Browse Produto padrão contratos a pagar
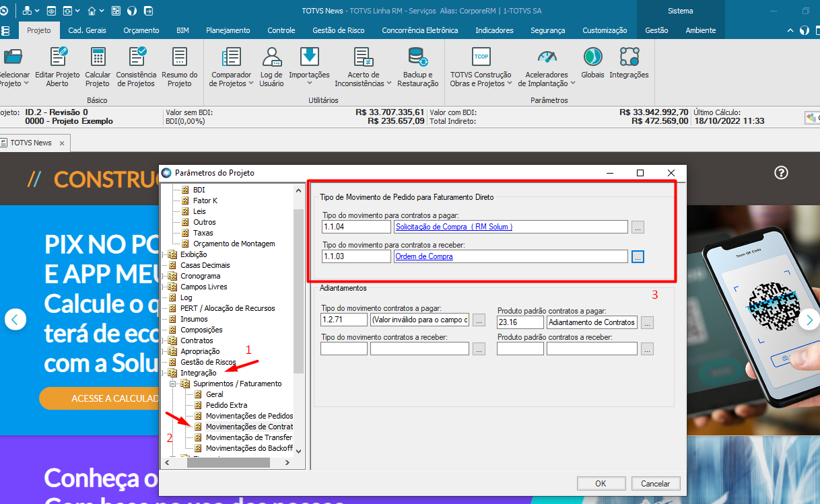 647,322
